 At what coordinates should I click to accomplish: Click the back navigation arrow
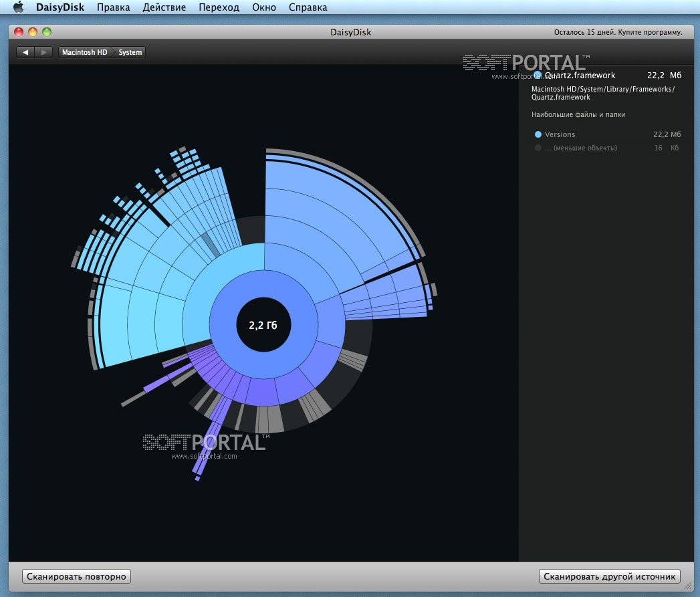click(x=25, y=52)
